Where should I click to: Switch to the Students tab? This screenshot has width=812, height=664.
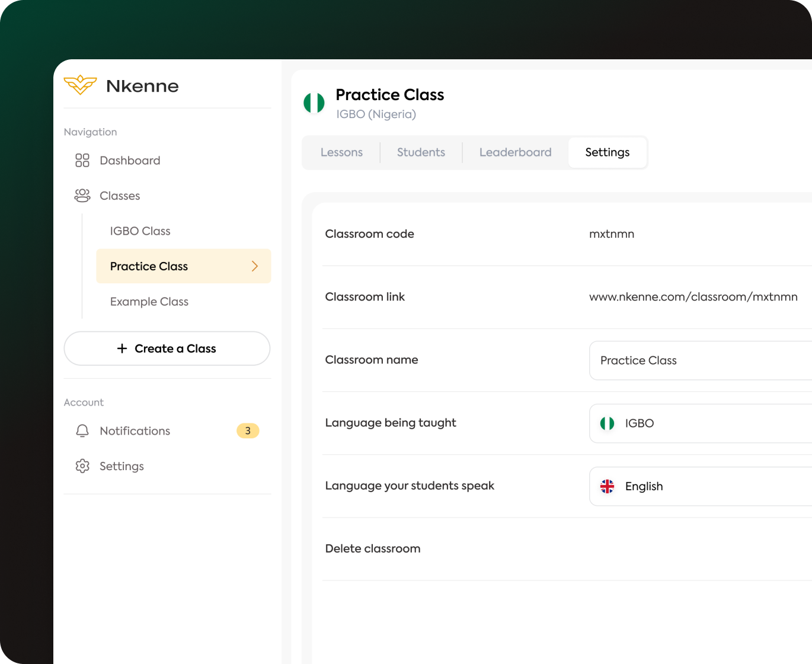click(421, 152)
